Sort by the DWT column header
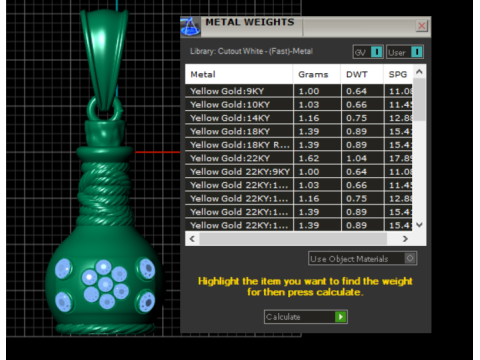The image size is (480, 360). [x=362, y=74]
